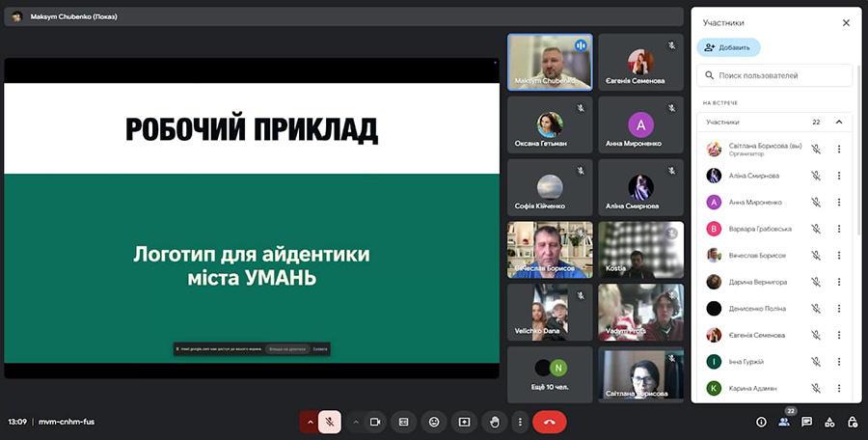This screenshot has height=440, width=868.
Task: Select Maksym Chubenko video tile
Action: click(550, 62)
